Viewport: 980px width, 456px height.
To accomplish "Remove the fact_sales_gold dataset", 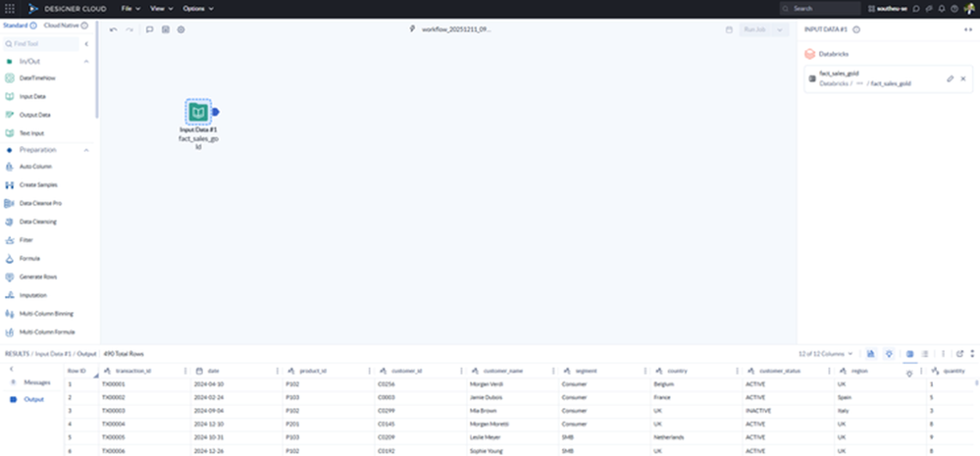I will click(963, 78).
